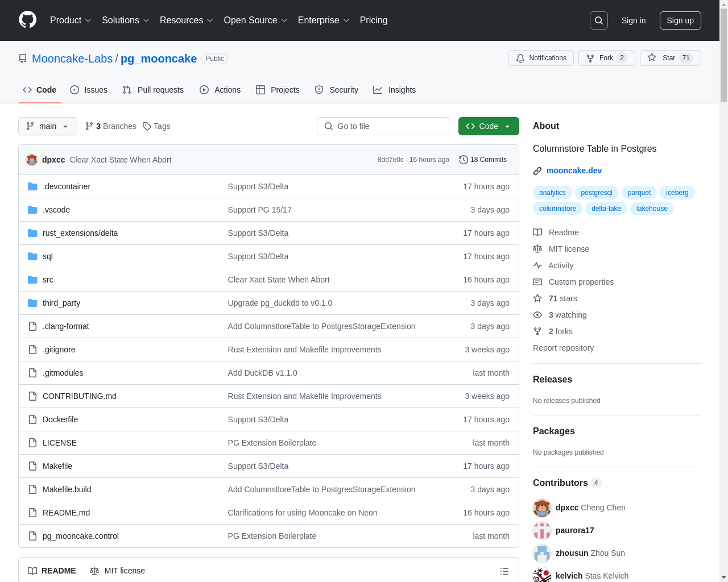Click the eye icon beside 3 watching
728x582 pixels.
537,315
